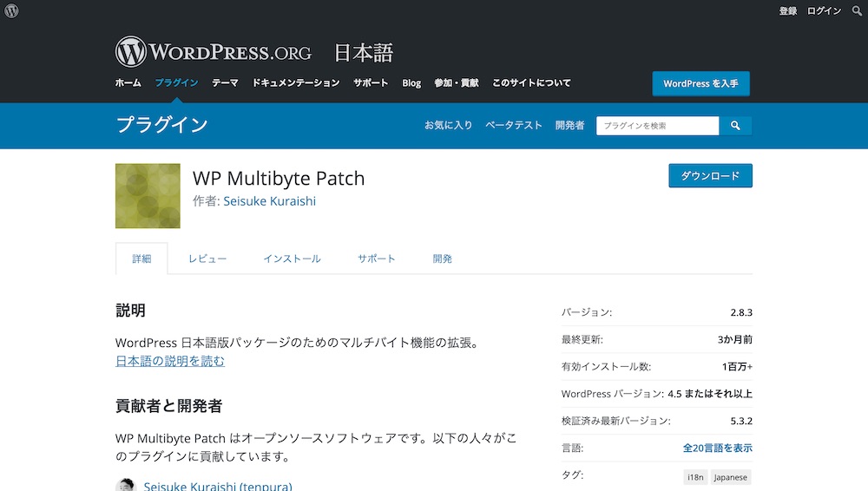Switch to 開発 tab

coord(443,259)
